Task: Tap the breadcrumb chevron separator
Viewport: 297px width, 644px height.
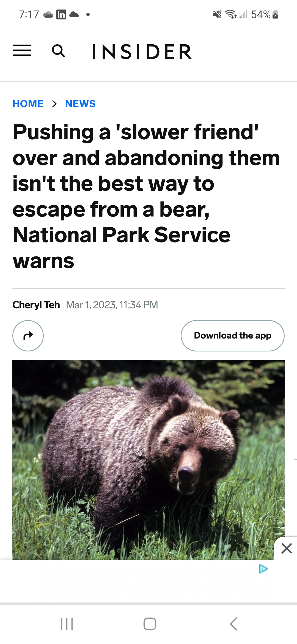Action: point(54,104)
